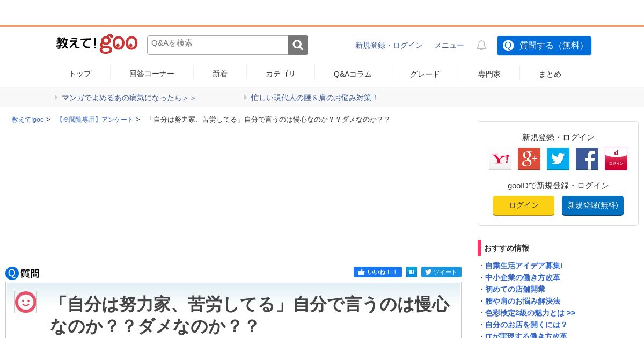Click the 新規登録・ログイン header link
This screenshot has height=338, width=644.
pos(389,46)
